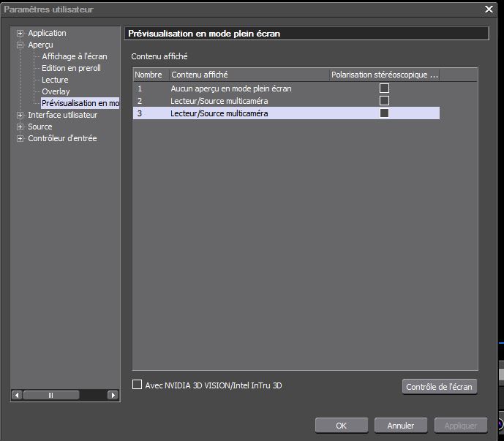Screen dimensions: 504x441
Task: Expand the Interface utilisateur node
Action: tap(20, 115)
